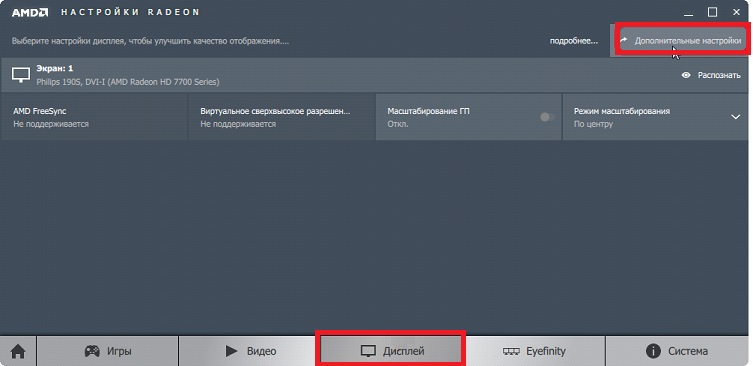The image size is (753, 366).
Task: Click the 'Philips 190S, DVI-I' display text
Action: [x=128, y=82]
